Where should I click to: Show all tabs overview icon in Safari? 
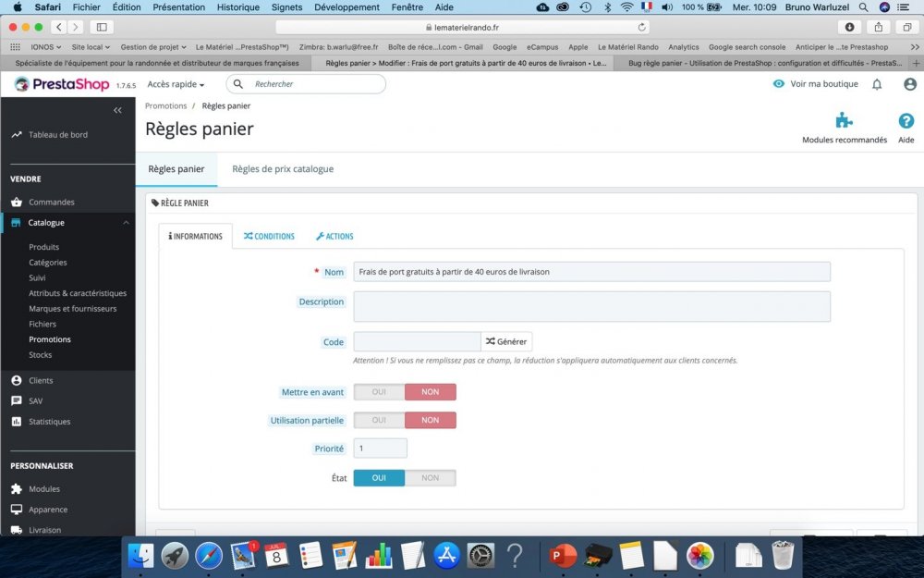tap(907, 27)
